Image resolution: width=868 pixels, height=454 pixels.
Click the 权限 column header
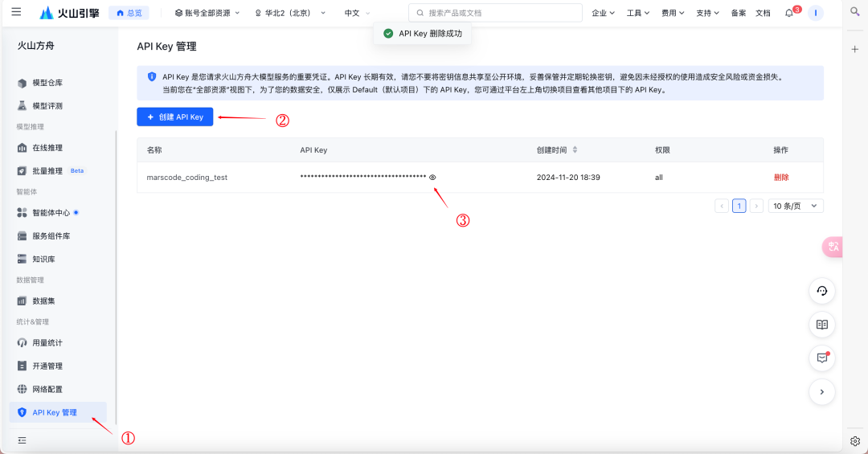point(662,150)
